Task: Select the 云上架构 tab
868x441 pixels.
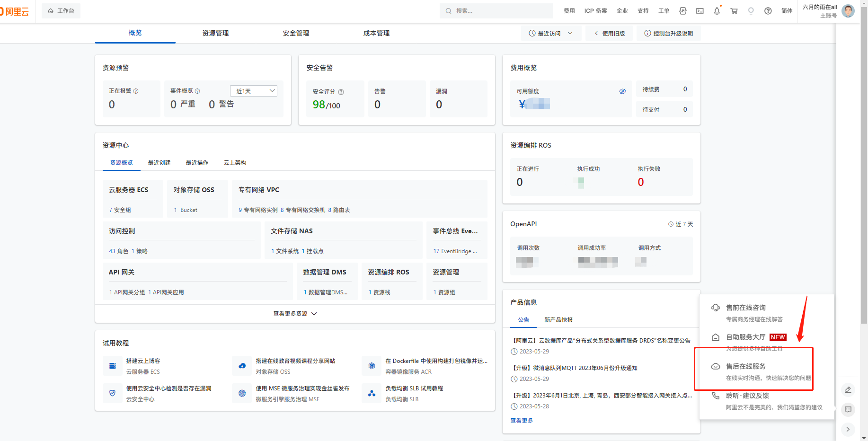Action: pos(235,163)
